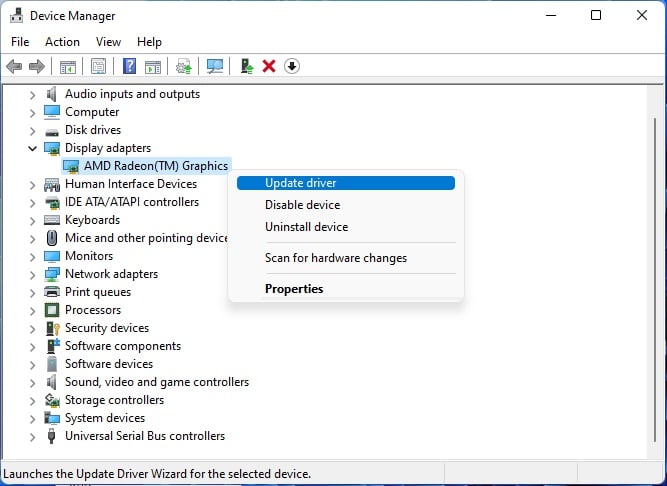Click the AMD Radeon device icon
This screenshot has height=486, width=667.
click(x=71, y=166)
